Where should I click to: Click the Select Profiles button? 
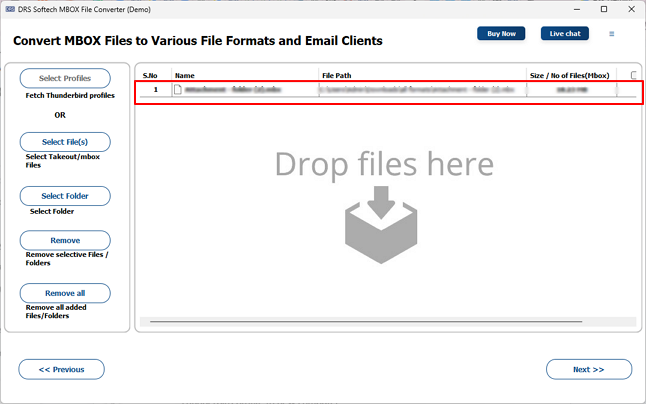pos(65,78)
